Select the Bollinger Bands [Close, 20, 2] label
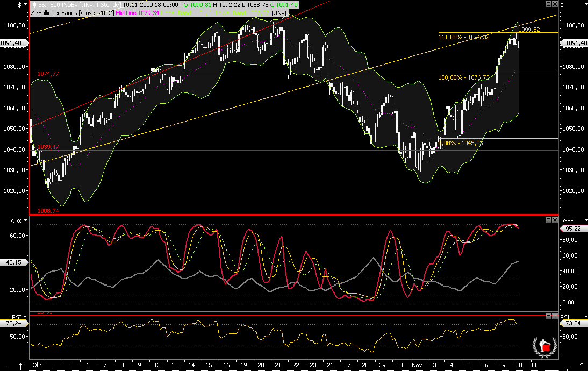The image size is (588, 371). [76, 13]
